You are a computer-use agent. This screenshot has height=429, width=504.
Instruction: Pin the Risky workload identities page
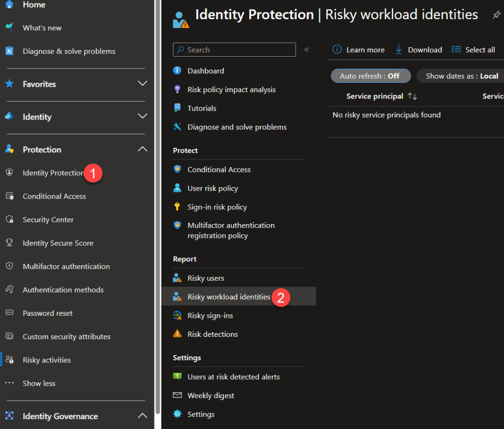[x=497, y=15]
